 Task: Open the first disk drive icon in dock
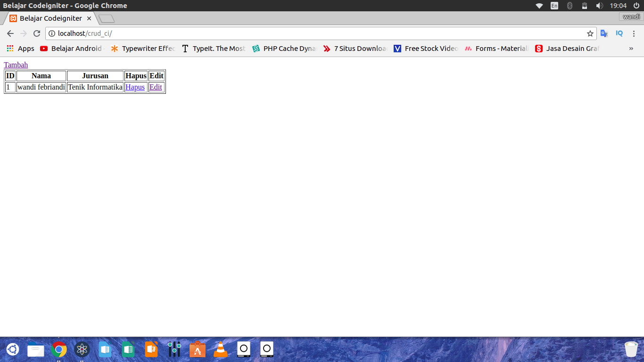click(x=243, y=349)
